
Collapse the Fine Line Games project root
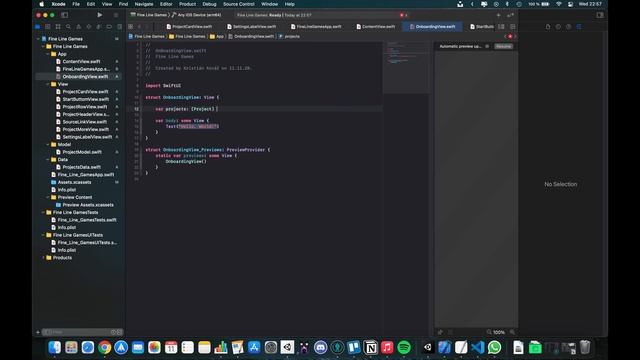[38, 39]
